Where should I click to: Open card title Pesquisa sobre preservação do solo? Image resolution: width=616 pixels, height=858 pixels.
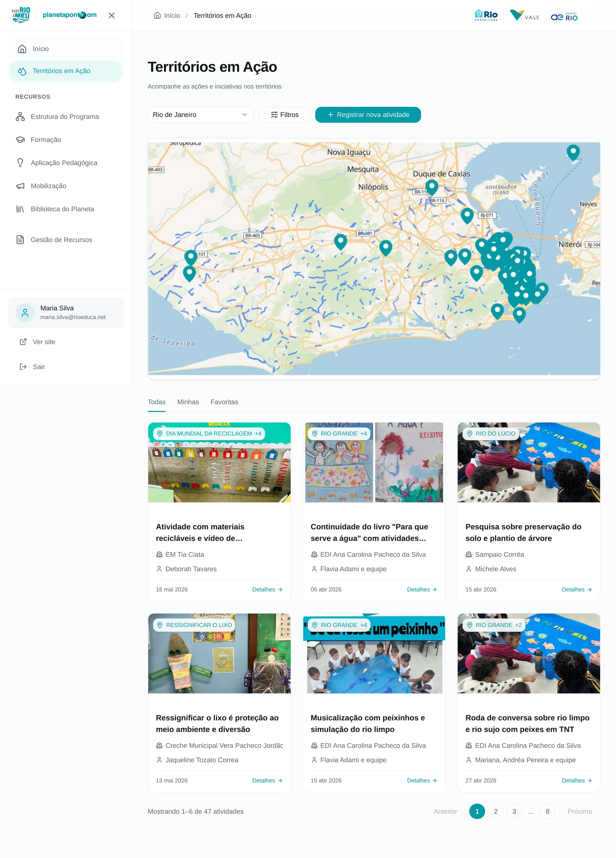[523, 532]
